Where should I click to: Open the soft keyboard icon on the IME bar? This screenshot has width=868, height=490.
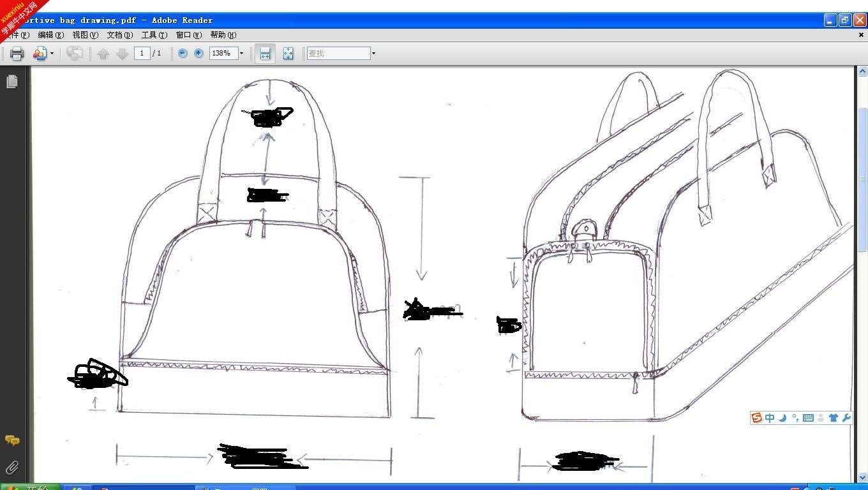coord(808,418)
